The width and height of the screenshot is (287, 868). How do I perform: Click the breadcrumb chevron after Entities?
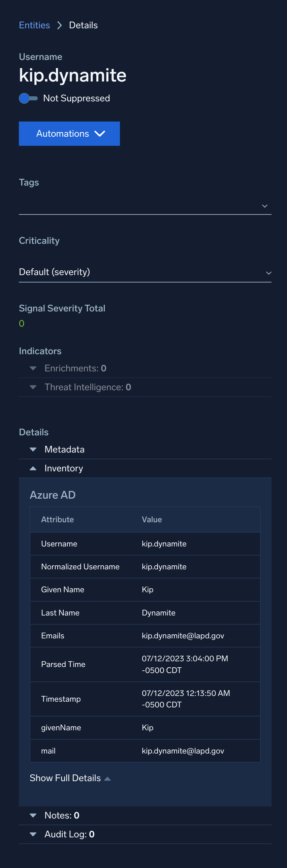59,25
